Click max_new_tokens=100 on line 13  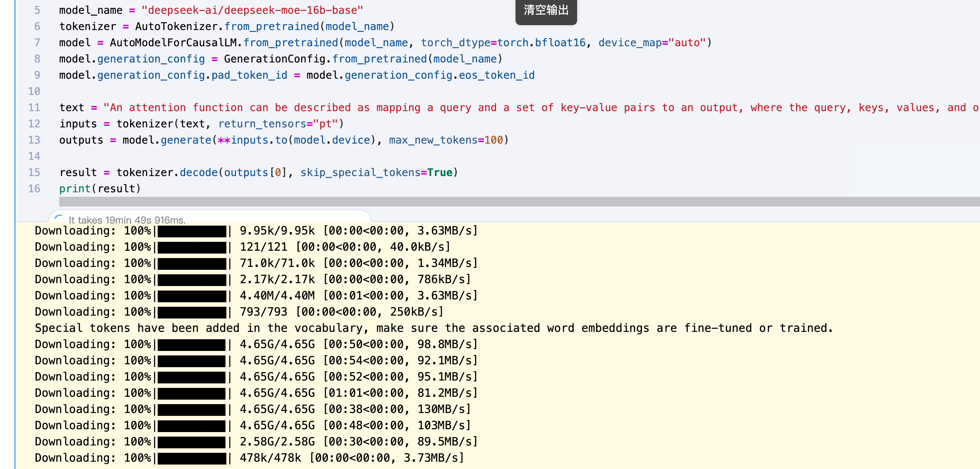pos(446,140)
